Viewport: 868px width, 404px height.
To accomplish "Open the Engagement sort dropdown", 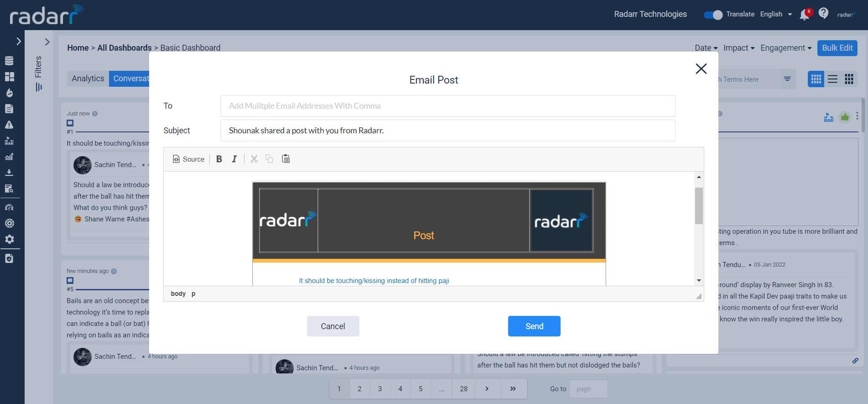I will pos(786,48).
